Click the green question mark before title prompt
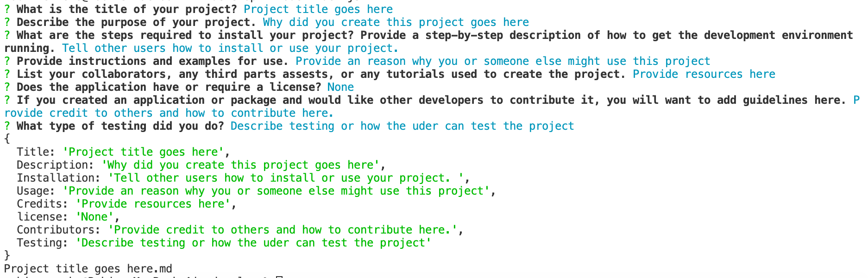The height and width of the screenshot is (278, 868). [x=7, y=9]
